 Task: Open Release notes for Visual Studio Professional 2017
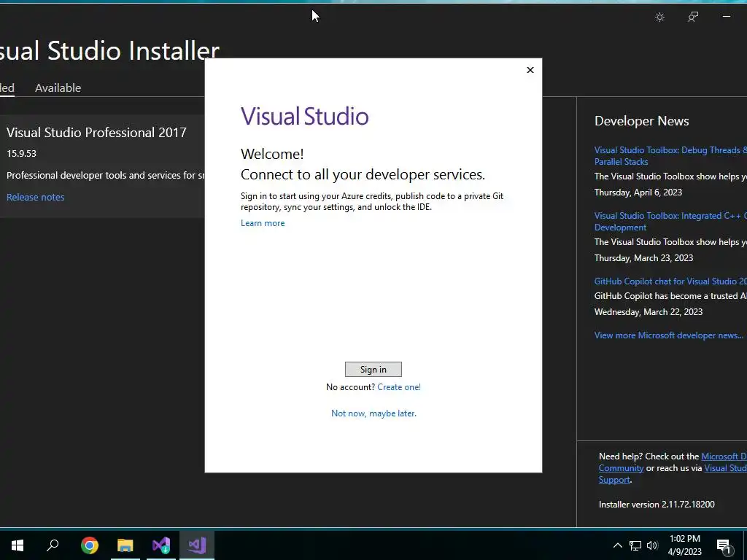[x=35, y=197]
